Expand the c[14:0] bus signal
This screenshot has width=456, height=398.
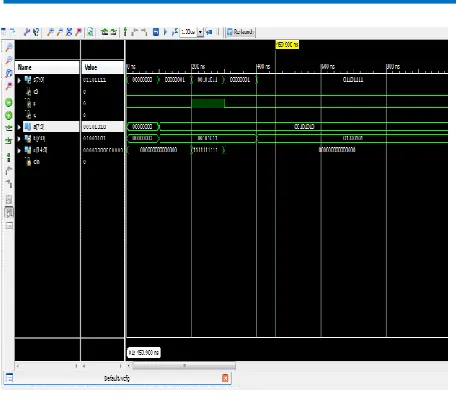point(19,150)
